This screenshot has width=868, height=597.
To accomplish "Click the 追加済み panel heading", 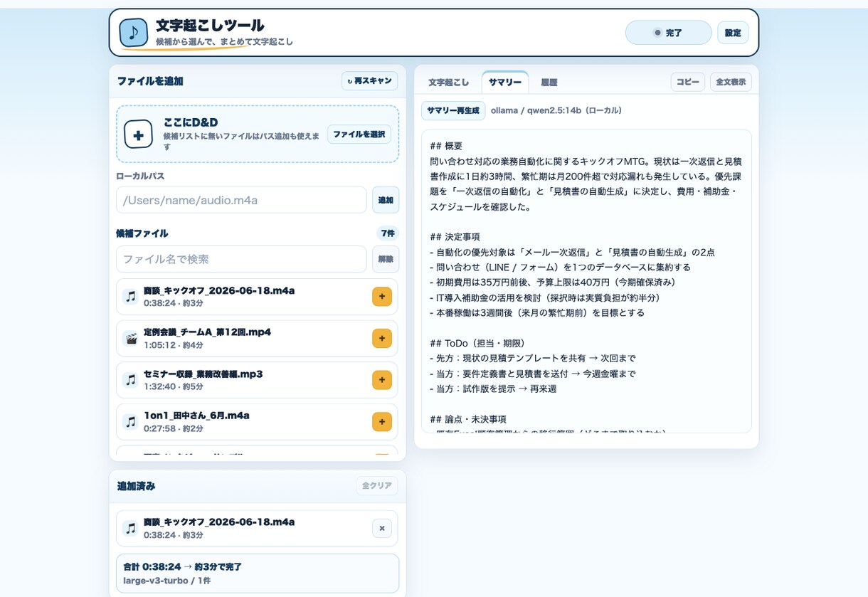I will click(x=136, y=486).
